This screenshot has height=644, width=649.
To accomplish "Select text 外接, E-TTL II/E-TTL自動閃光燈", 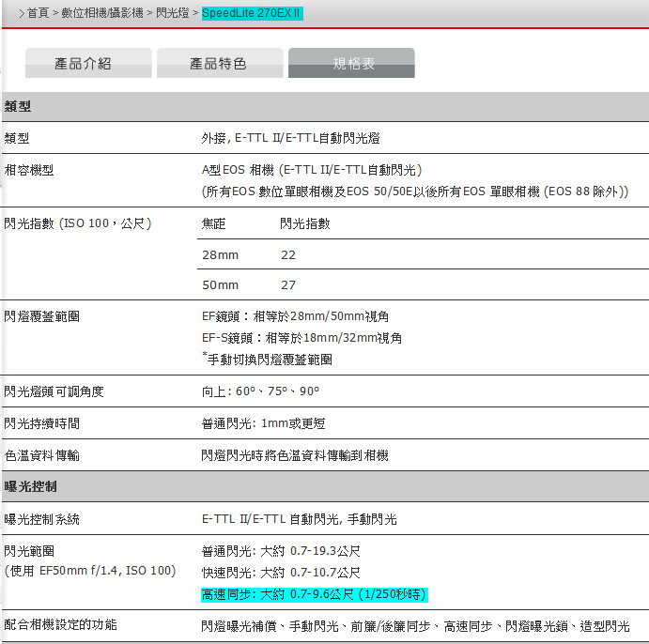I will click(290, 138).
